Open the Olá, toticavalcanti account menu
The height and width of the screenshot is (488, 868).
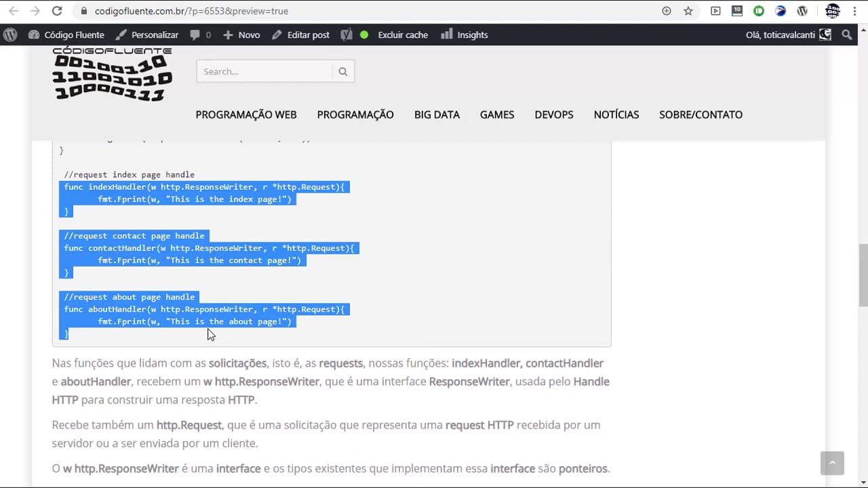[x=788, y=35]
